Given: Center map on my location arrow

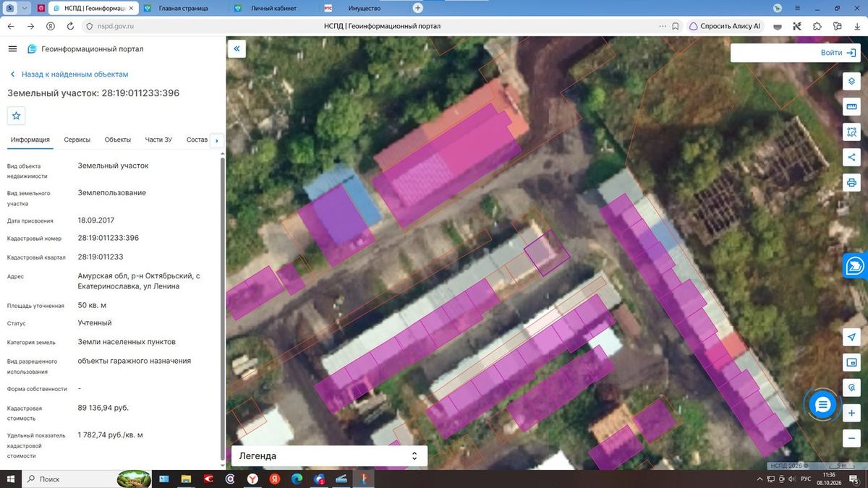Looking at the screenshot, I should pyautogui.click(x=851, y=338).
